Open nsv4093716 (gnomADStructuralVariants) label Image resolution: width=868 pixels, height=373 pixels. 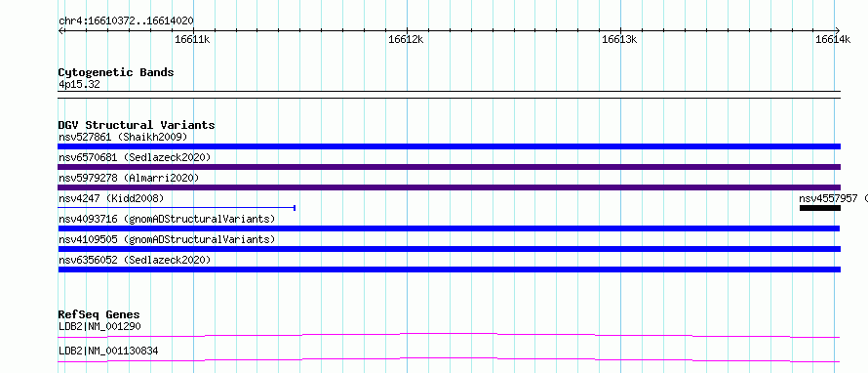coord(167,219)
